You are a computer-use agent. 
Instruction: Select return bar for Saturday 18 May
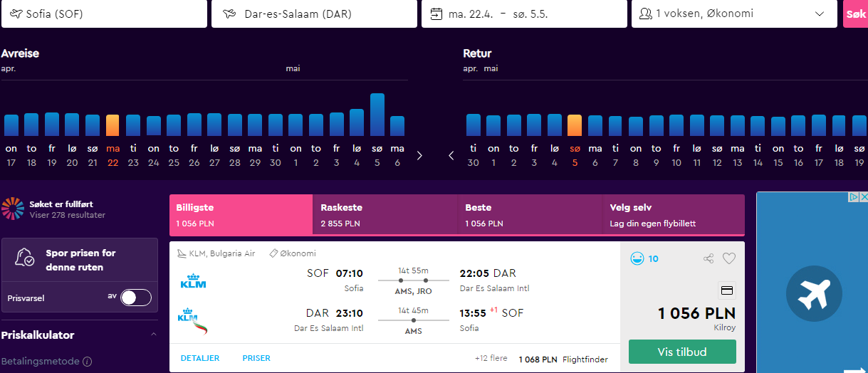839,126
